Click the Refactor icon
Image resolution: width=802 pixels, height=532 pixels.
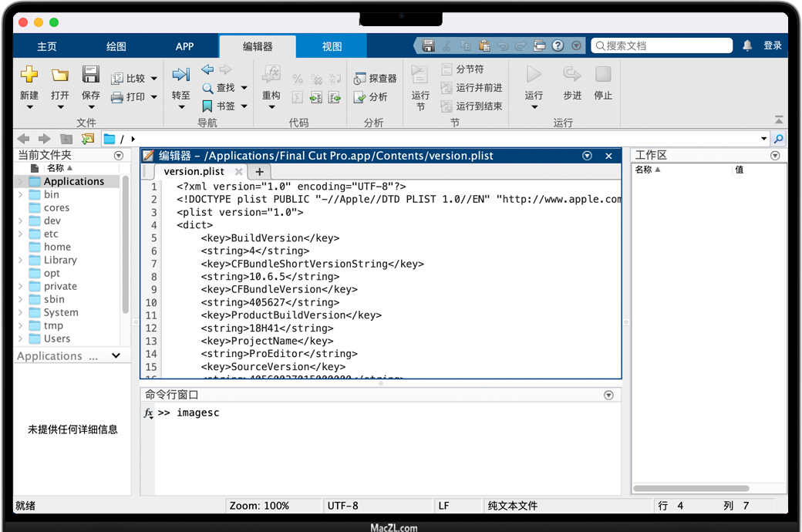(x=271, y=75)
